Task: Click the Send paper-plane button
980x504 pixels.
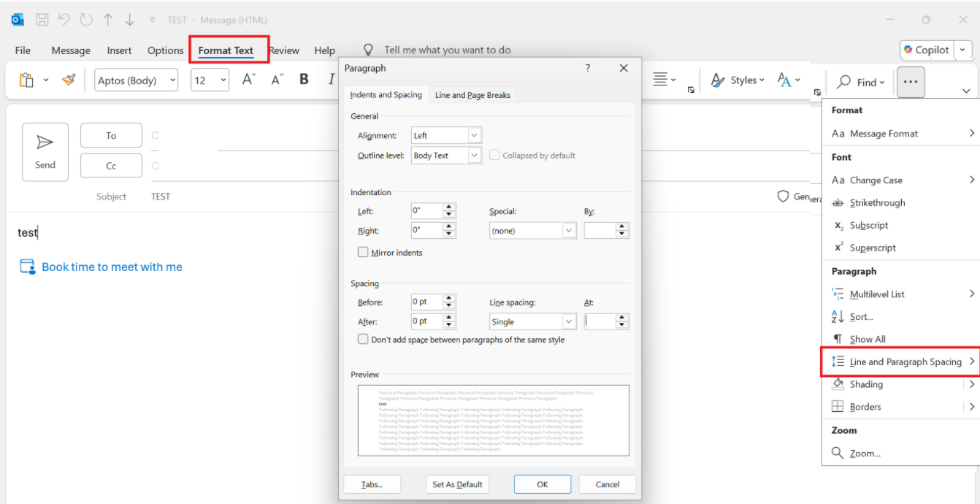Action: [x=45, y=152]
